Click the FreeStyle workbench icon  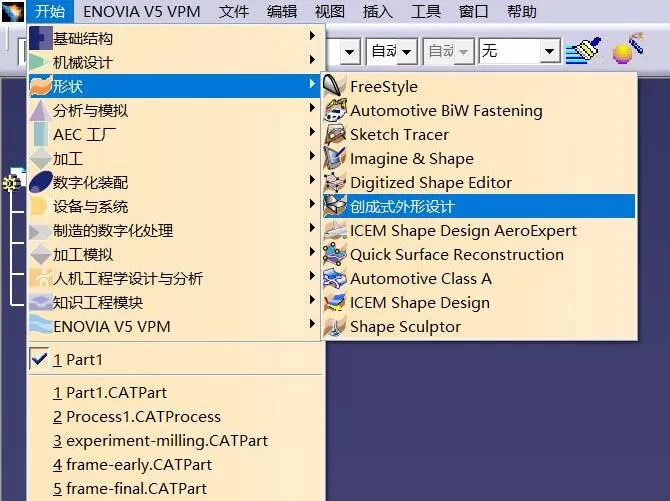coord(334,86)
